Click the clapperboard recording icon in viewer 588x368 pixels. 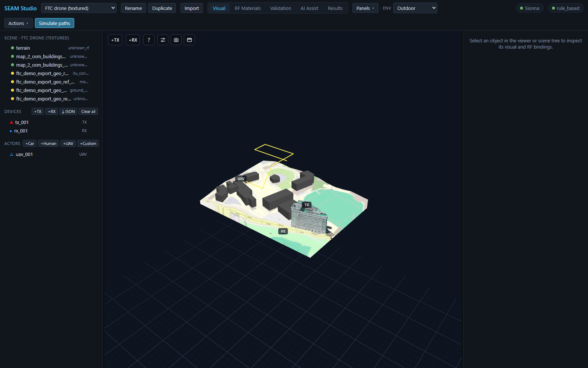tap(189, 40)
